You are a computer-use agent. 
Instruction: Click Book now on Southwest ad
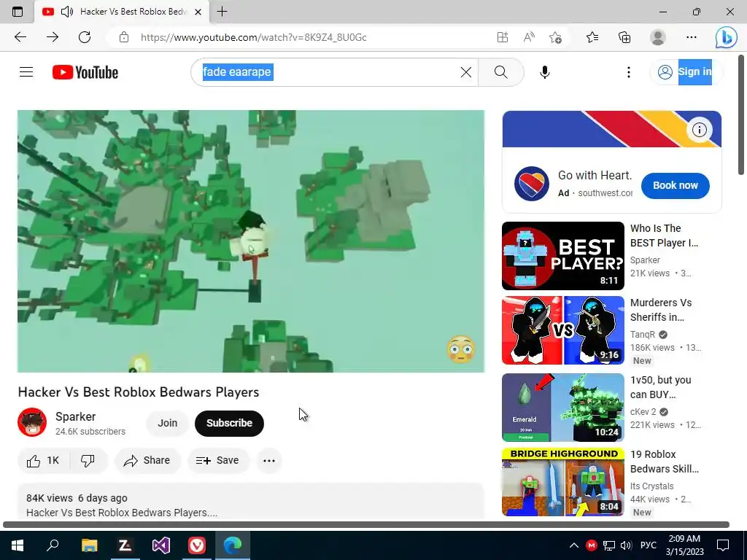(675, 185)
